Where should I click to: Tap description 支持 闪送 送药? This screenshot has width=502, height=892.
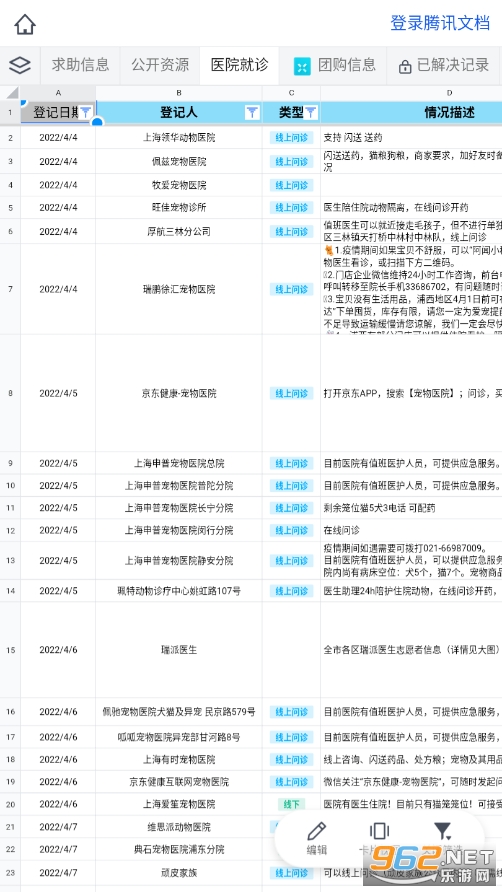(x=353, y=137)
